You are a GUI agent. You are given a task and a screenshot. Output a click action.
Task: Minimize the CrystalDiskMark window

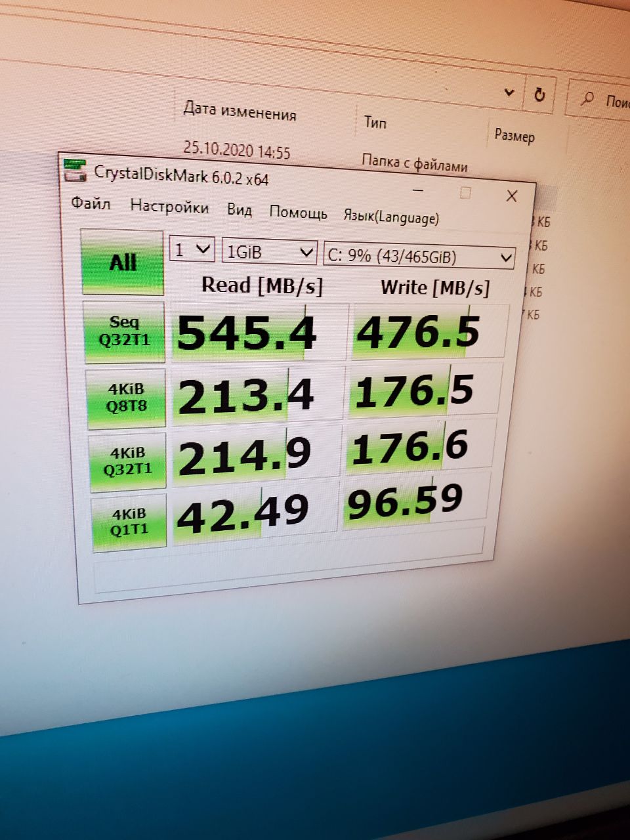[419, 190]
